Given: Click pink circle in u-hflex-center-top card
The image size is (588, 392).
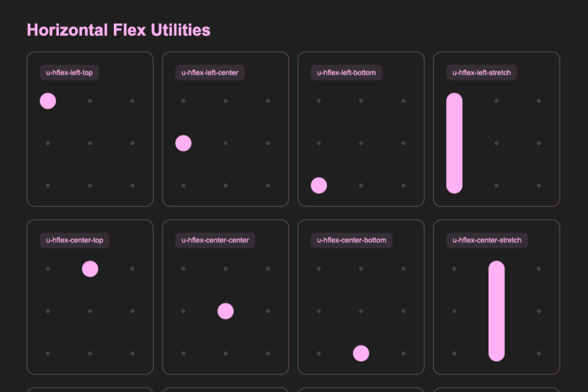Looking at the screenshot, I should point(90,269).
